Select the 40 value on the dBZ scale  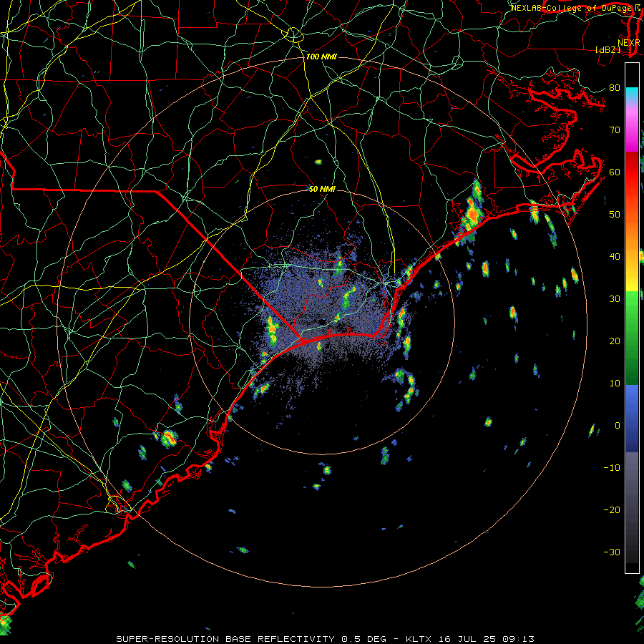coord(615,257)
